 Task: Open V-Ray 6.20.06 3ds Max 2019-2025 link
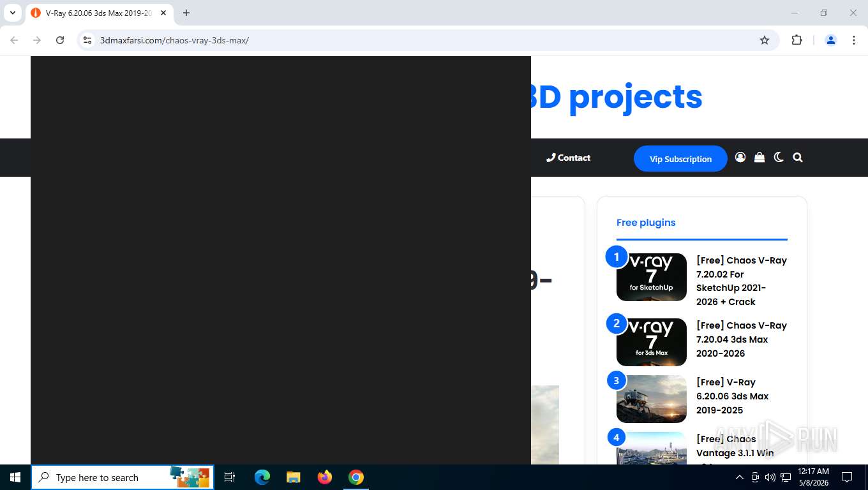click(733, 396)
